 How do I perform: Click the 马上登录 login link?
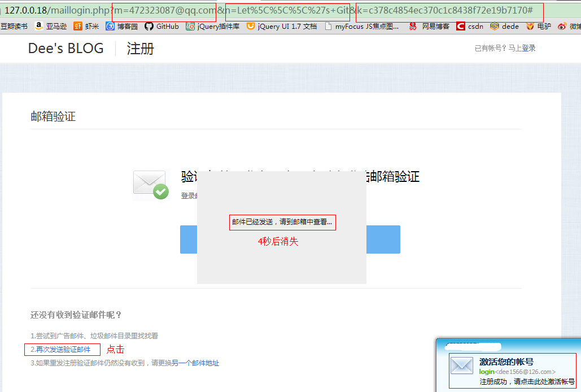point(526,48)
